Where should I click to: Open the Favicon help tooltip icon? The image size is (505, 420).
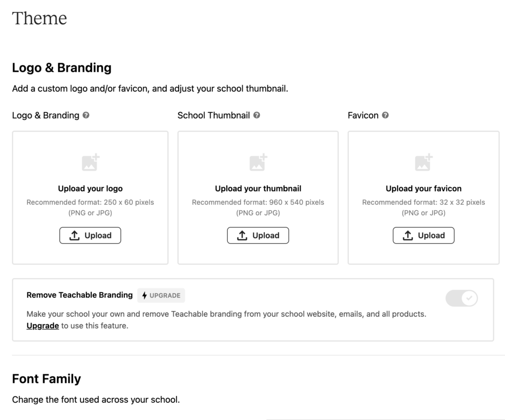click(385, 115)
